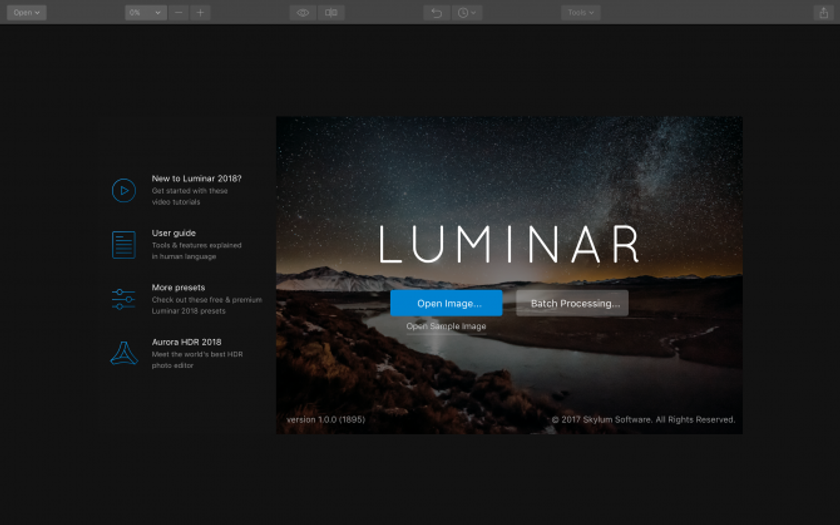Open the More presets link
This screenshot has width=840, height=525.
pyautogui.click(x=178, y=288)
